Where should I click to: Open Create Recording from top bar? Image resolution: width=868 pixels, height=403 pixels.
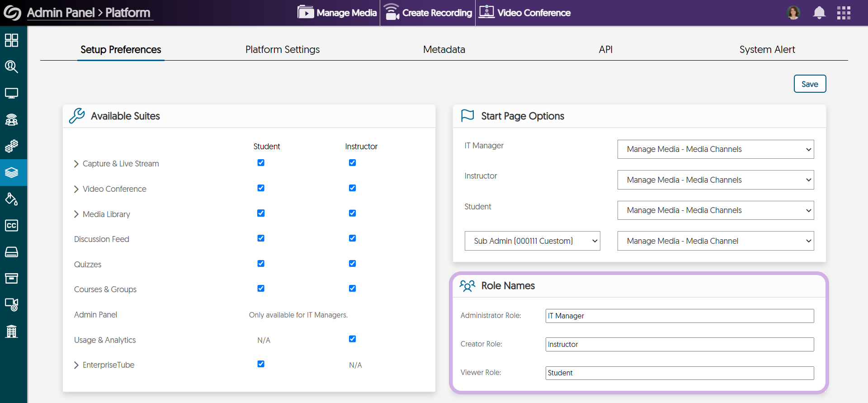428,13
